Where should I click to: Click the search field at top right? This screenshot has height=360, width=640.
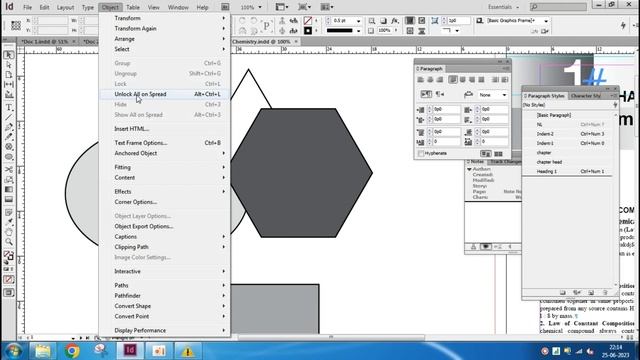coord(558,7)
